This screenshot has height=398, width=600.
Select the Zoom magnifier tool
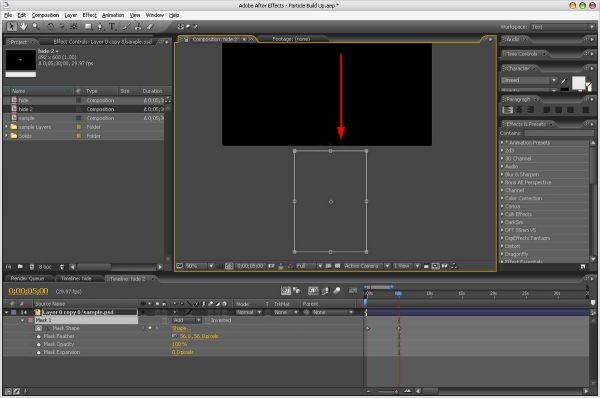[36, 26]
